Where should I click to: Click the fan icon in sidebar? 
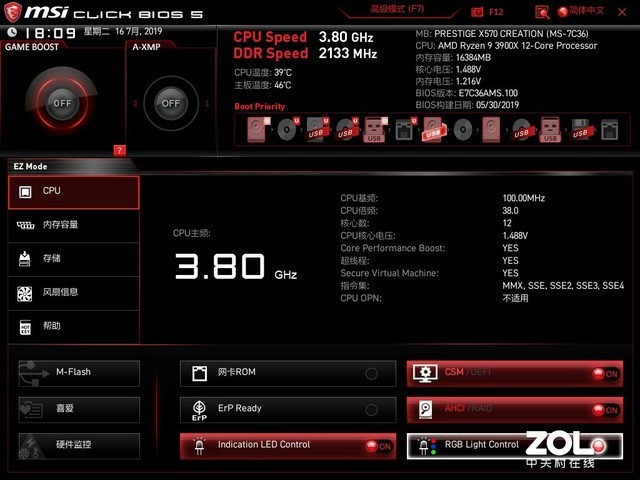[24, 293]
